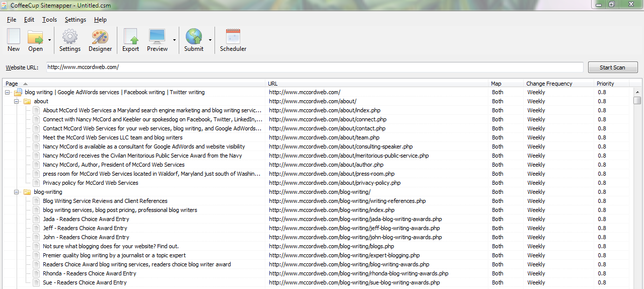Open the Scheduler calendar icon
The image size is (644, 289).
point(233,36)
